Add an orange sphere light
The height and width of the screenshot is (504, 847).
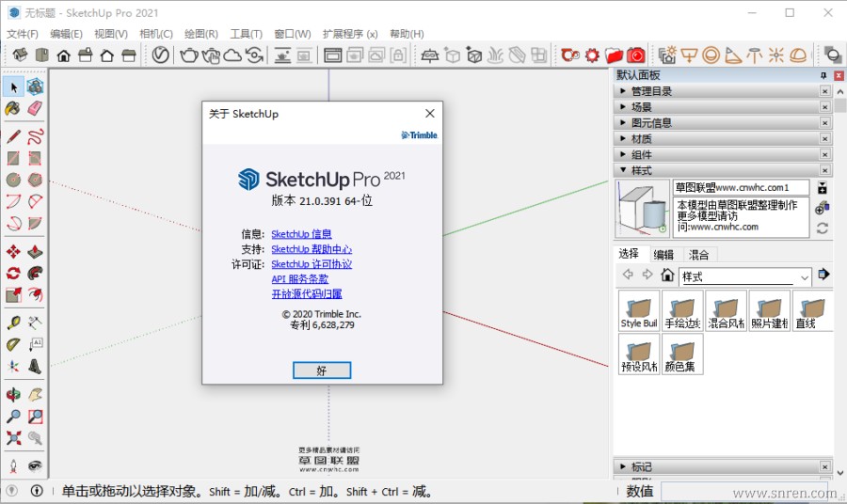tap(711, 55)
